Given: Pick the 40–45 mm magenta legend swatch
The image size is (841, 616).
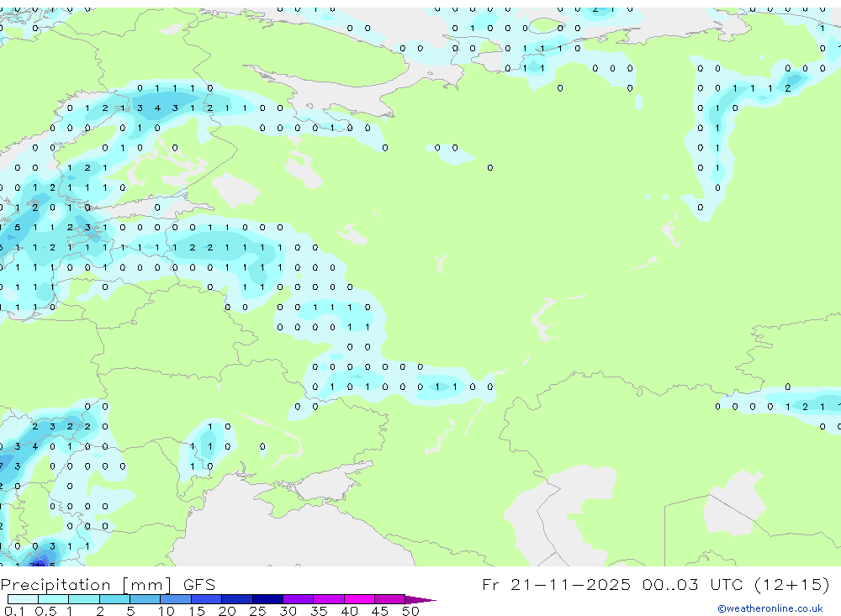Looking at the screenshot, I should tap(359, 599).
